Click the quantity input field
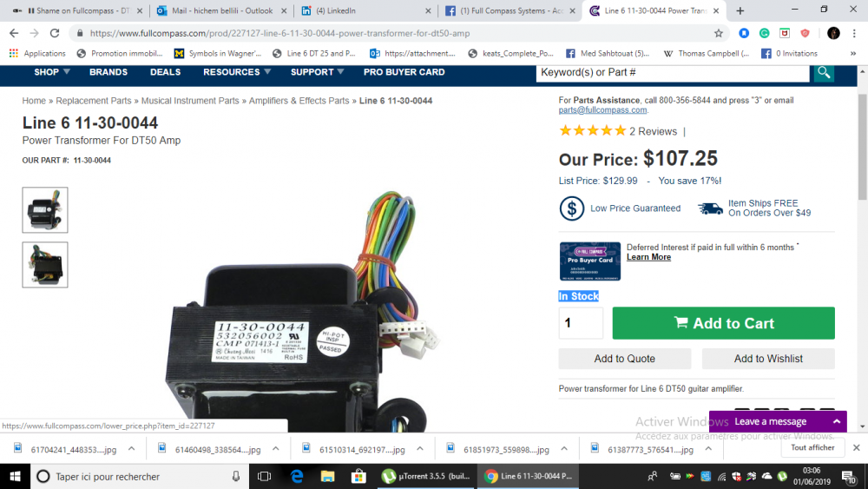The height and width of the screenshot is (489, 868). [581, 323]
